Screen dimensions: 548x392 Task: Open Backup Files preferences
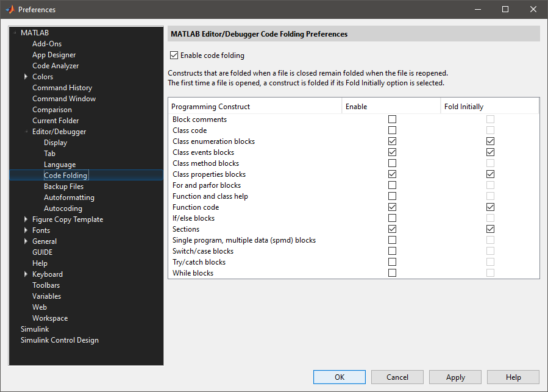63,187
